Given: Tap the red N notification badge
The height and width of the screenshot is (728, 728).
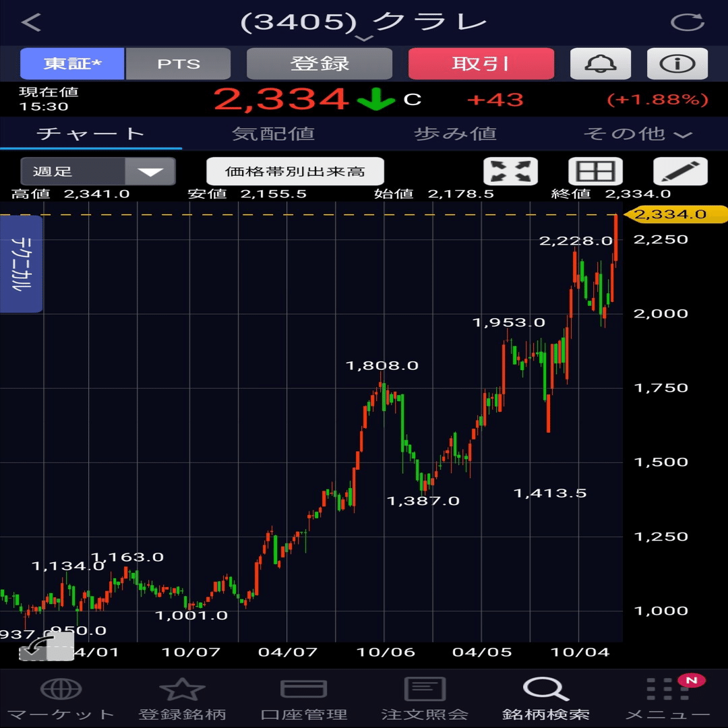Looking at the screenshot, I should coord(692,681).
